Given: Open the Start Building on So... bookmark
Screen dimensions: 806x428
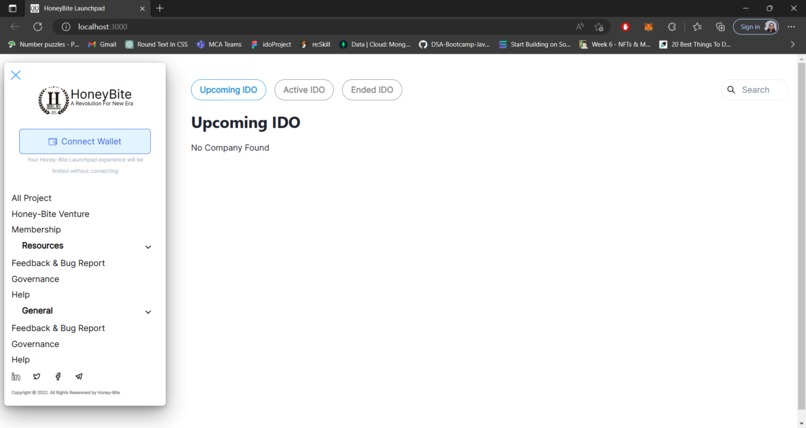Looking at the screenshot, I should (x=535, y=45).
